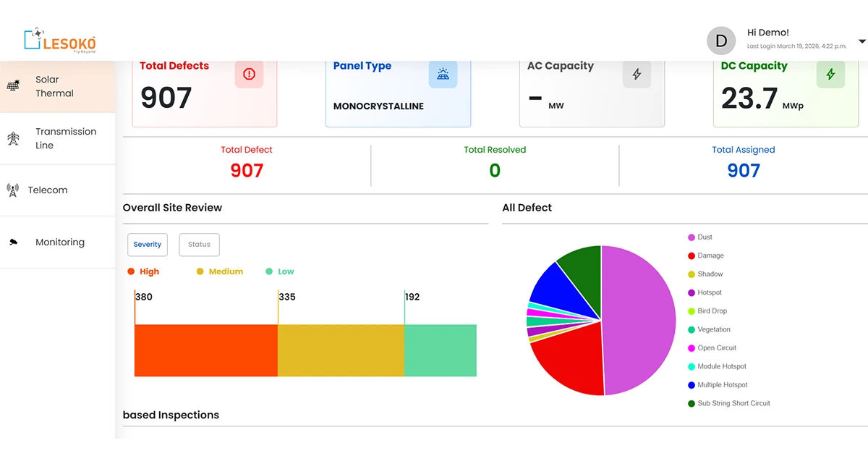Click the Lesoko logo in the header
Image resolution: width=868 pixels, height=456 pixels.
[x=60, y=41]
